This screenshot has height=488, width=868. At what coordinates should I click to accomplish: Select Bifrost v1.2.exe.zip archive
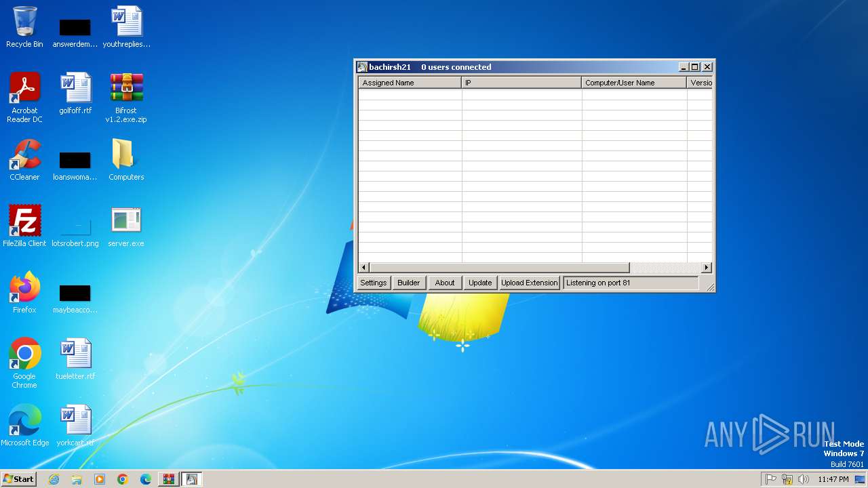126,98
